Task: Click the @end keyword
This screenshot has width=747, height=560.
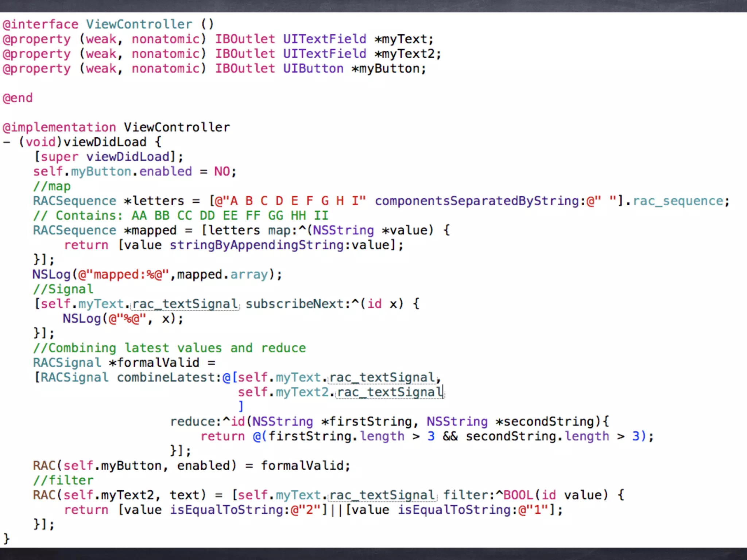Action: point(18,98)
